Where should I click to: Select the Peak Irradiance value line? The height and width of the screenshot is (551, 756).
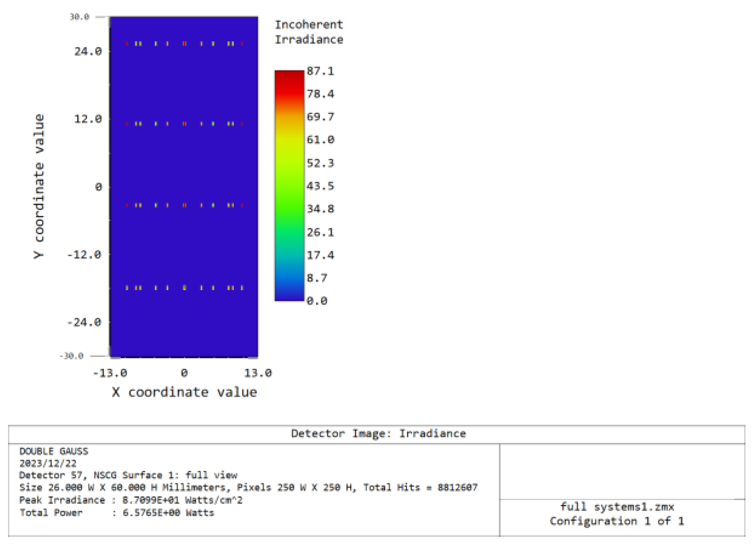pyautogui.click(x=131, y=500)
